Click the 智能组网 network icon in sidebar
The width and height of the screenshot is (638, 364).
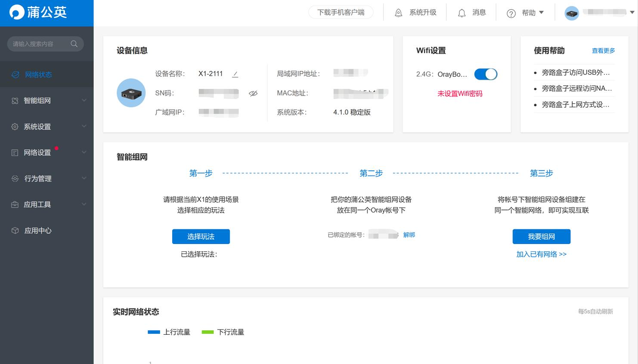coord(14,100)
